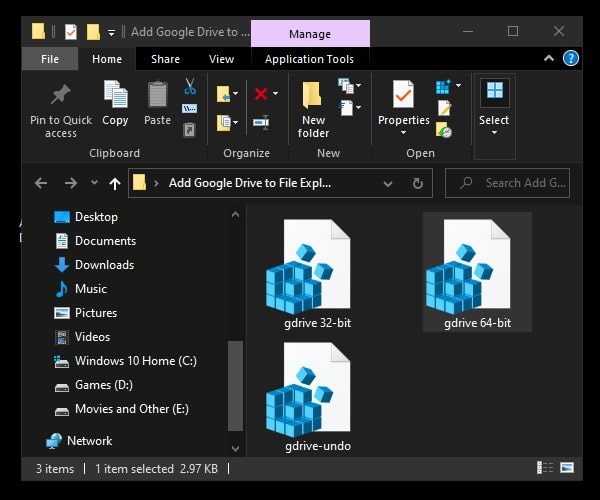The height and width of the screenshot is (500, 600).
Task: Click the Open icon in Open group
Action: pos(443,87)
